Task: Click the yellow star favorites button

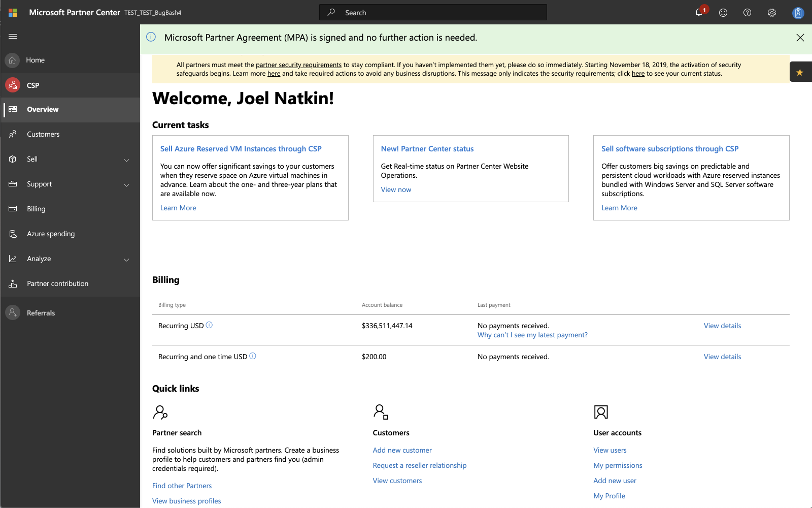Action: coord(800,72)
